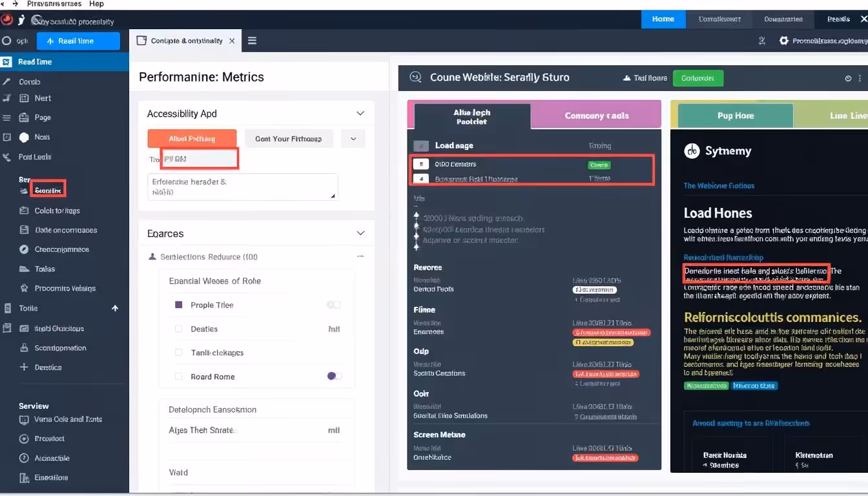This screenshot has width=868, height=496.
Task: Select Read Time in the left sidebar
Action: (65, 62)
